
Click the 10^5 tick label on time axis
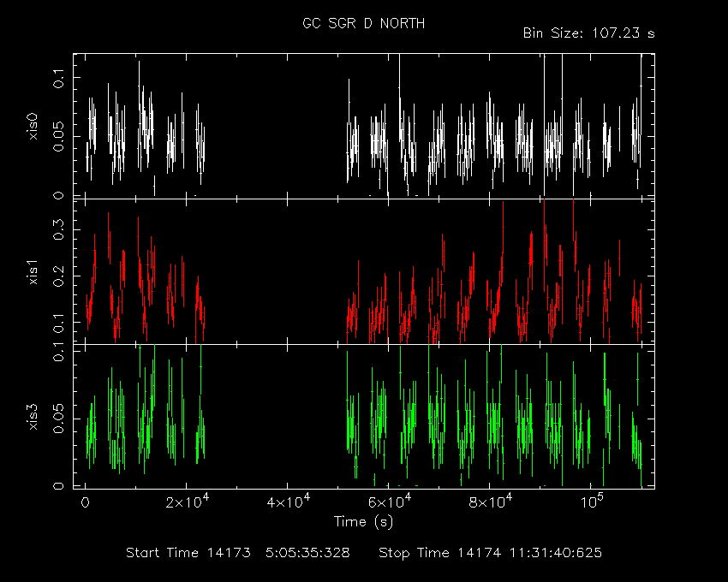tap(592, 502)
